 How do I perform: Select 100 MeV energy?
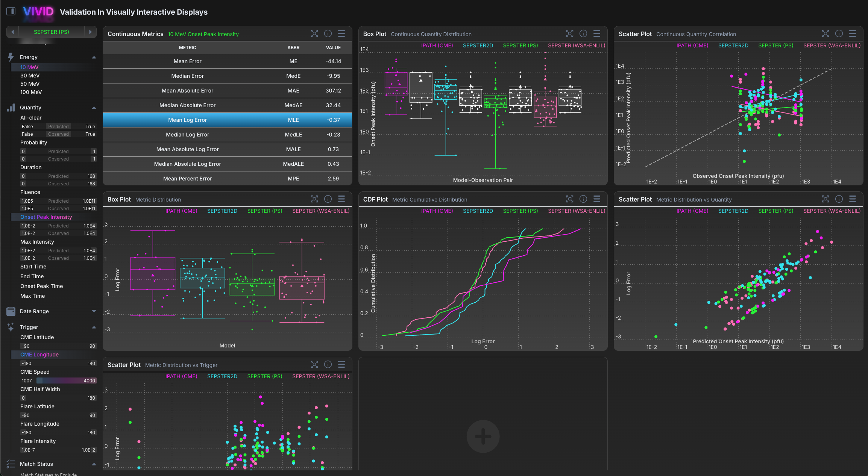(x=31, y=92)
